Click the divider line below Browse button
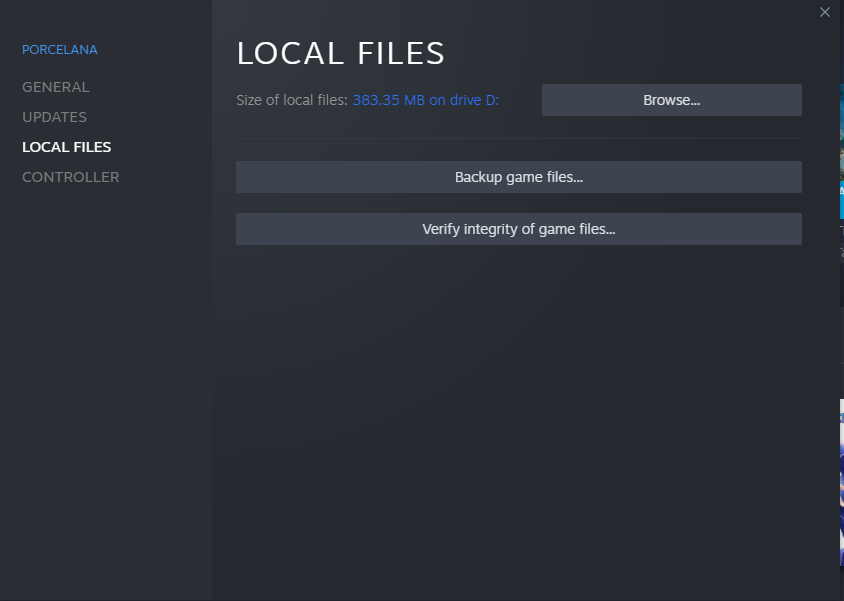This screenshot has height=601, width=844. 518,139
